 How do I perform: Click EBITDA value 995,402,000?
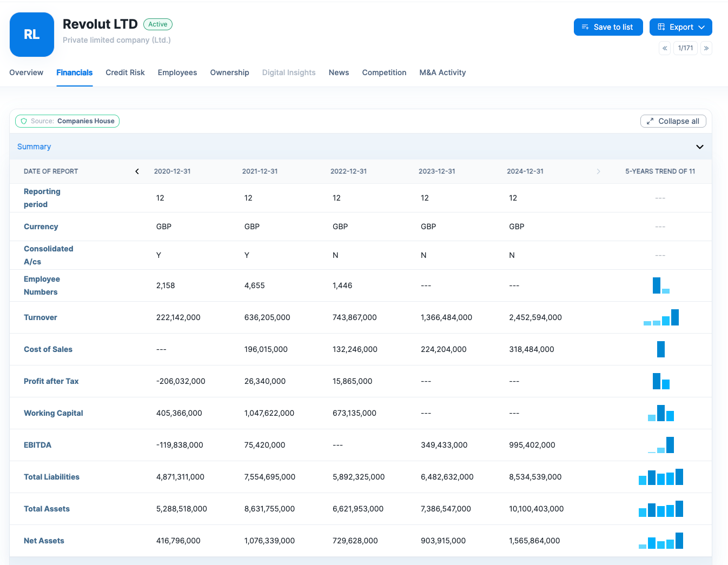click(532, 445)
